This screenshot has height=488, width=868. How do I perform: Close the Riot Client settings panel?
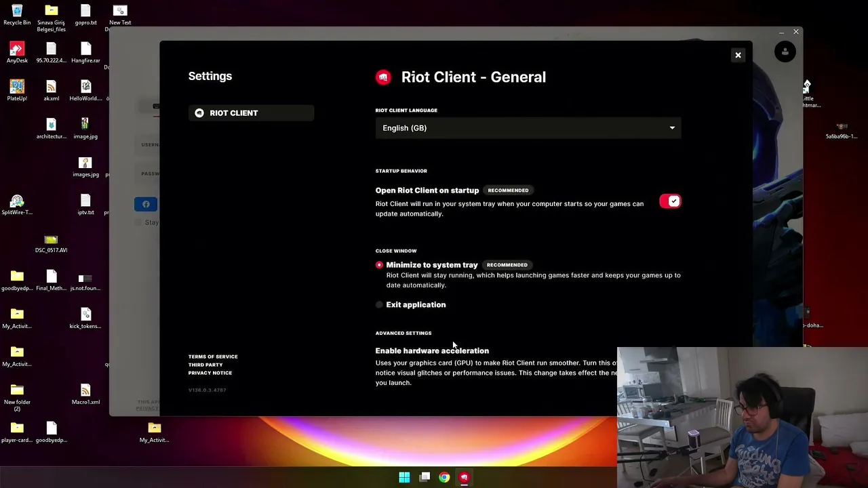[x=738, y=55]
